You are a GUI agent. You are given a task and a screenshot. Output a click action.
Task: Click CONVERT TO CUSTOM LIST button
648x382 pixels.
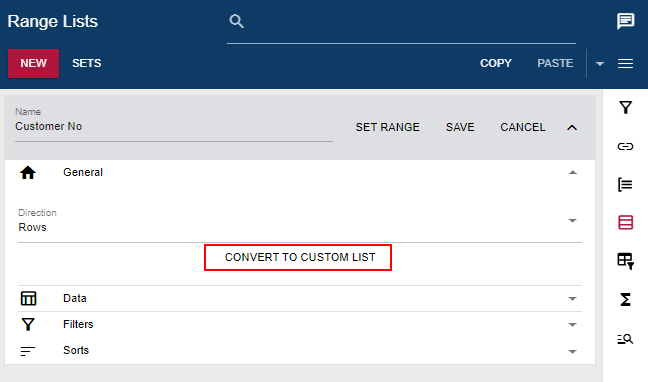(300, 257)
